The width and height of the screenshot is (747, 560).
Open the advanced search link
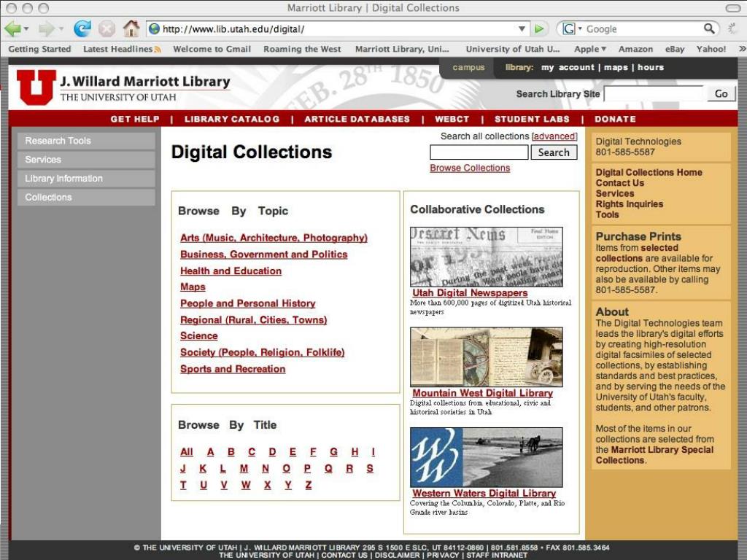point(554,136)
